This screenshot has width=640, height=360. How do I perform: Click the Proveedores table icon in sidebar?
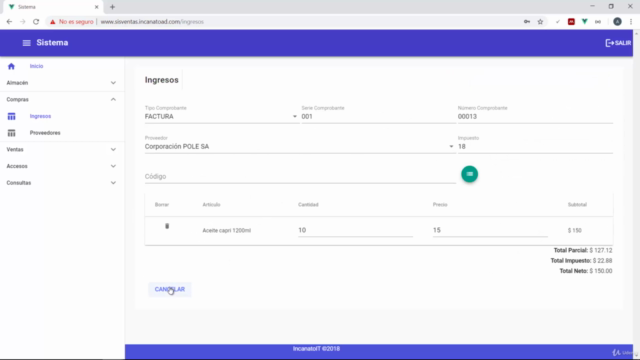pos(11,133)
